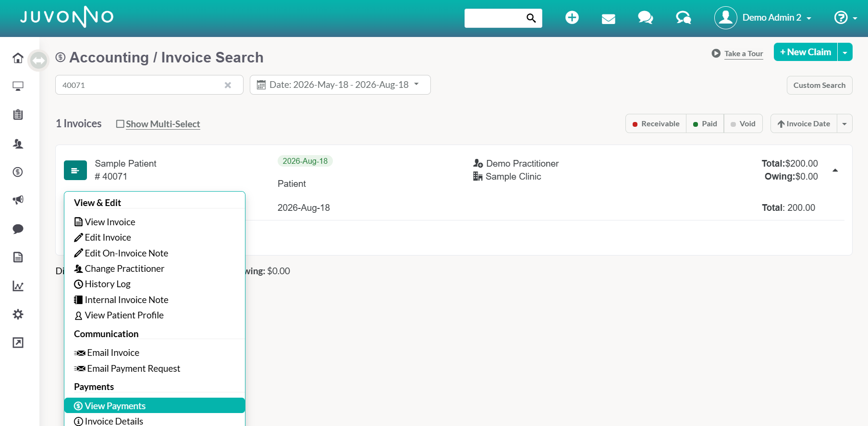Click the Custom Search button
Image resolution: width=868 pixels, height=426 pixels.
pos(819,85)
